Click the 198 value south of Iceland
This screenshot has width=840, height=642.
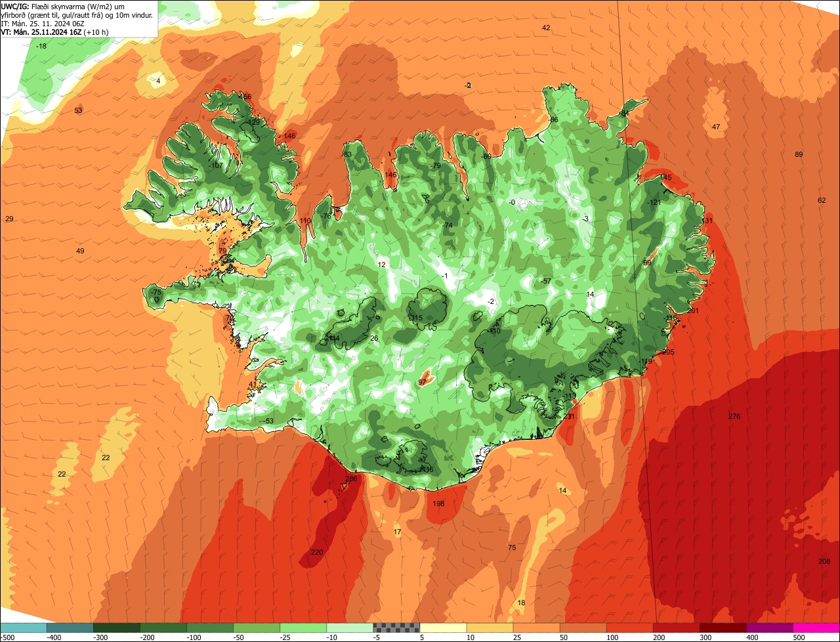pyautogui.click(x=439, y=503)
